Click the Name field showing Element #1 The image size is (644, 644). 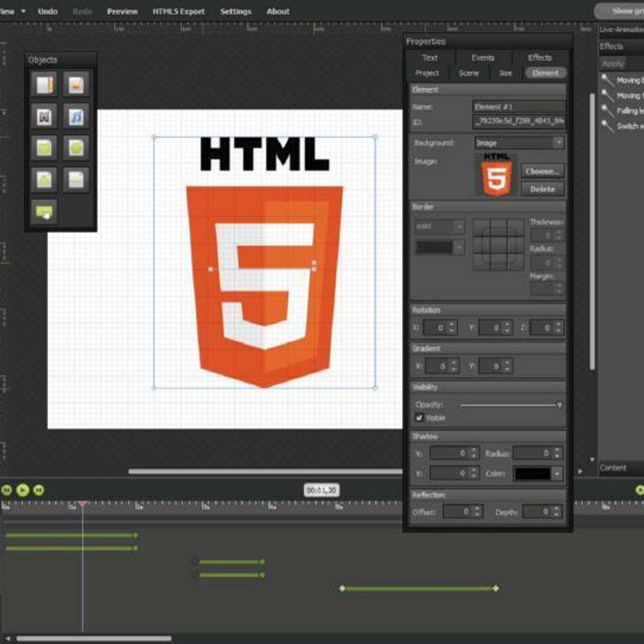tap(519, 107)
